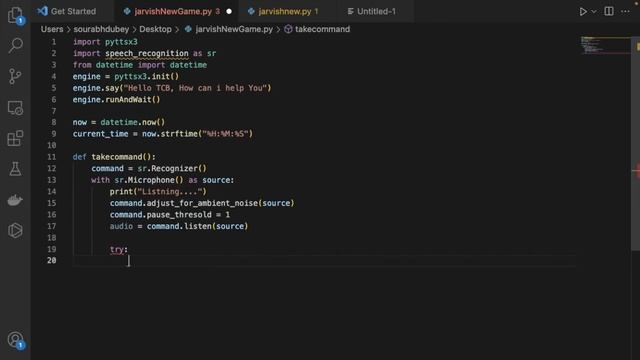Click 'adjust_for_ambient_noise' on line 15
The image size is (640, 360).
pyautogui.click(x=202, y=203)
